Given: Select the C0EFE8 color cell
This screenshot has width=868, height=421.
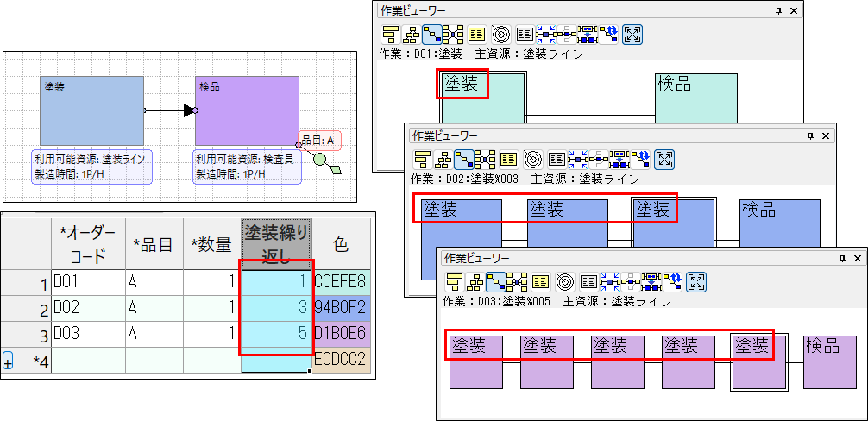Looking at the screenshot, I should pyautogui.click(x=341, y=281).
